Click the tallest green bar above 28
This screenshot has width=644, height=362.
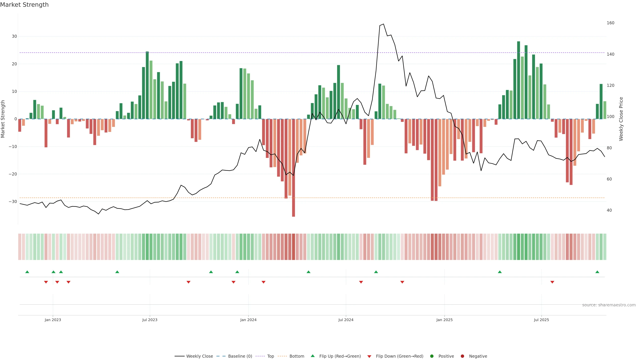pos(519,80)
